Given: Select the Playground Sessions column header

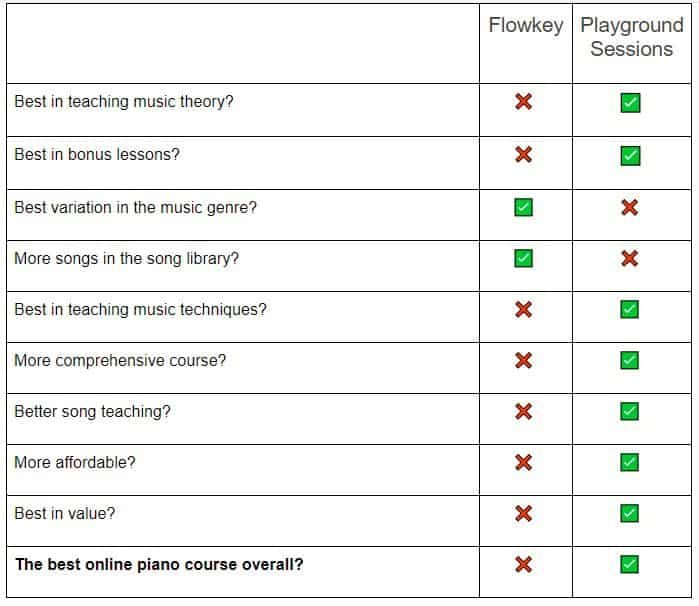Looking at the screenshot, I should click(x=631, y=37).
